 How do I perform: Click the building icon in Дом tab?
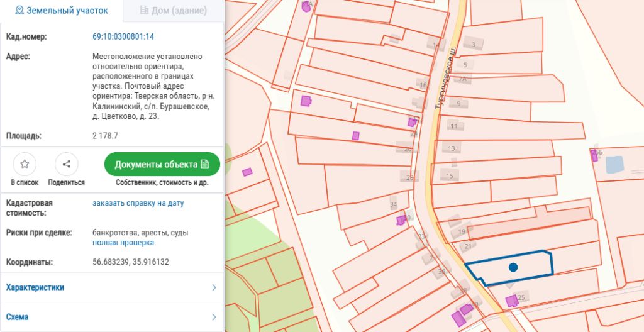pos(144,10)
